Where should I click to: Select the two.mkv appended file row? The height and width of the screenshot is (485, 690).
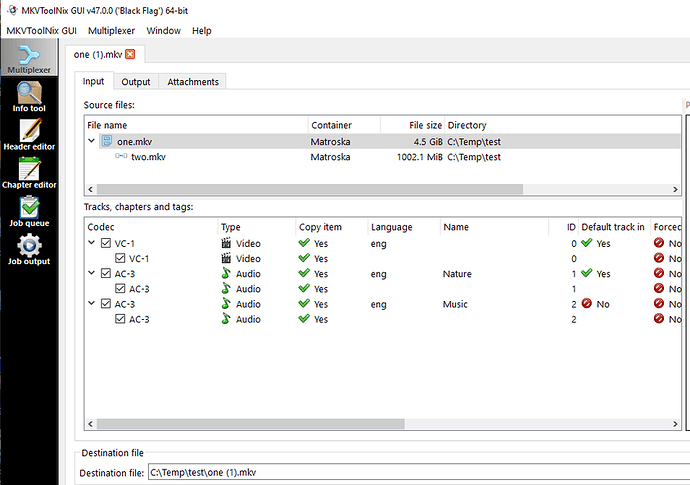click(382, 157)
